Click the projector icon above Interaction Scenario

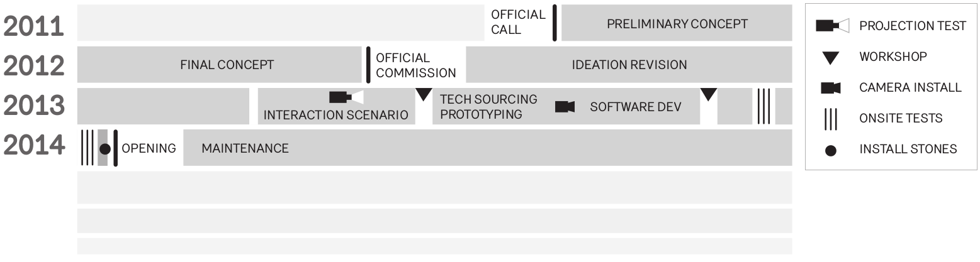click(346, 97)
